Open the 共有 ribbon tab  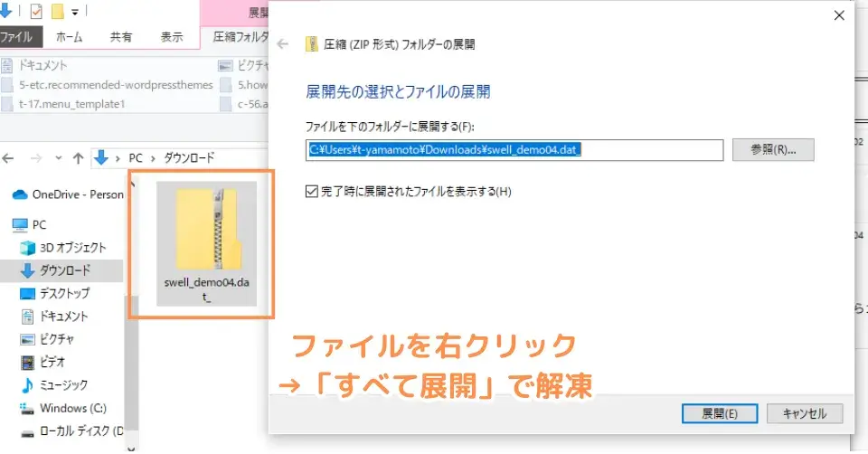(x=120, y=37)
